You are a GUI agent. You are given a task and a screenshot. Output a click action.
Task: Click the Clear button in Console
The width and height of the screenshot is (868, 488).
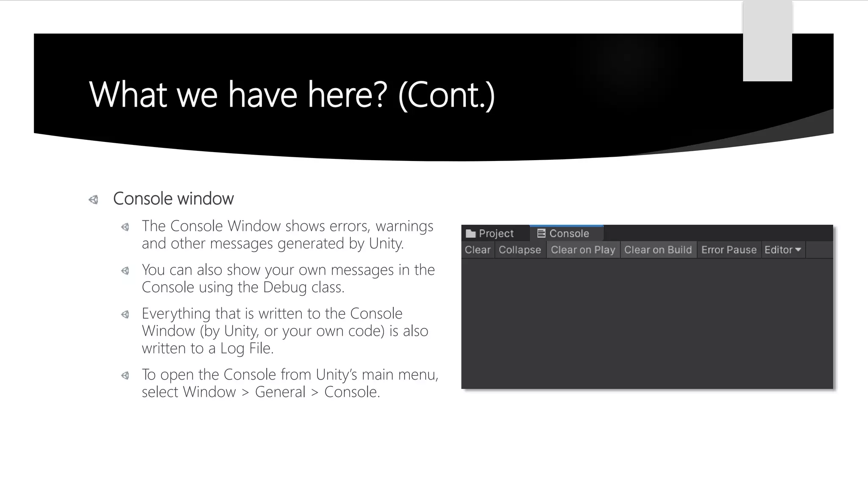pyautogui.click(x=478, y=250)
